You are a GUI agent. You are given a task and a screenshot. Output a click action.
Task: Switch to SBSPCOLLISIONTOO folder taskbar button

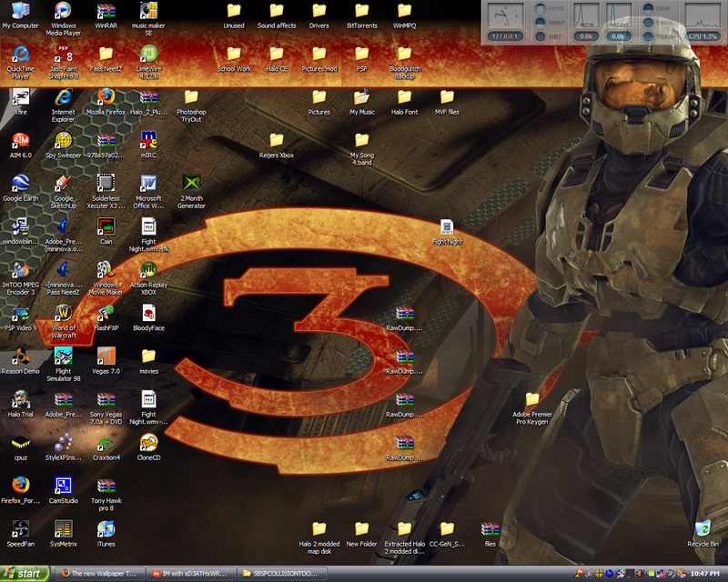click(x=282, y=574)
